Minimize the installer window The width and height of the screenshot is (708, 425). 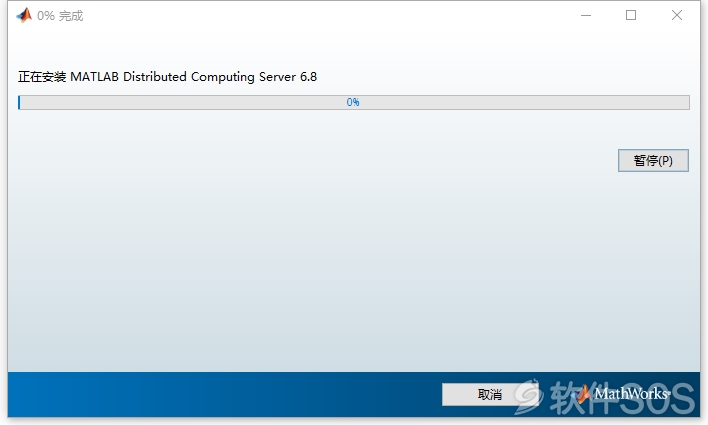(x=586, y=15)
